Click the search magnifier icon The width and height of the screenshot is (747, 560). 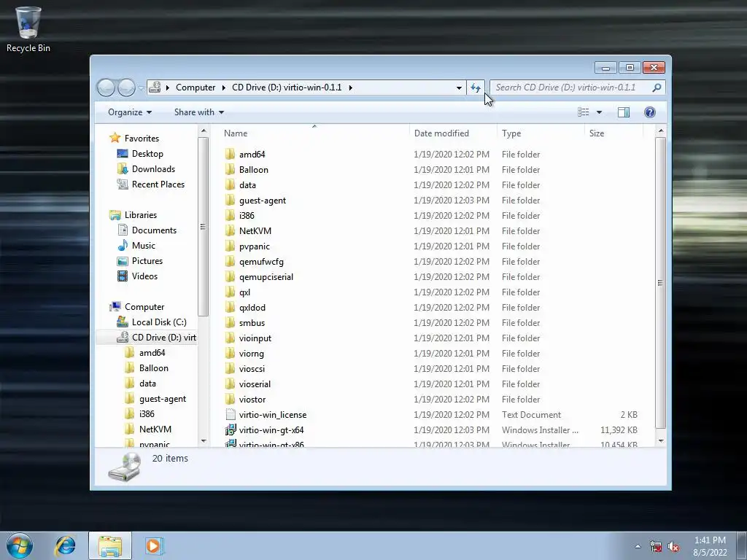[x=657, y=87]
